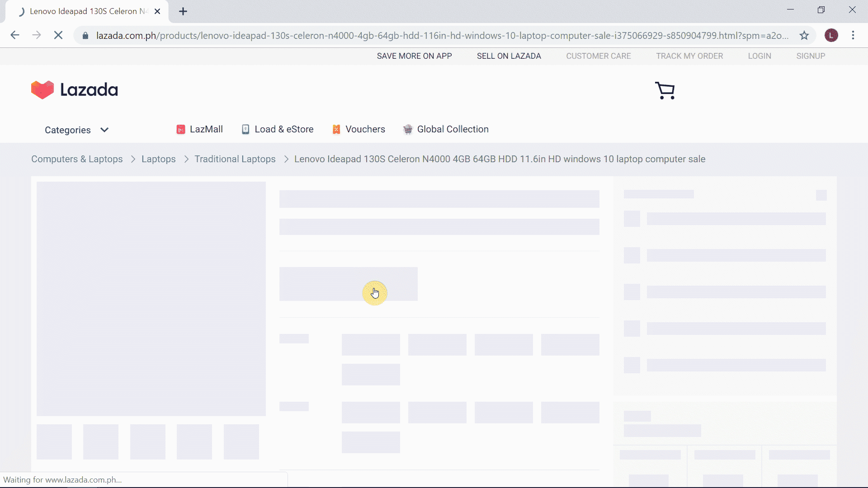Open the shopping cart icon
The height and width of the screenshot is (488, 868).
(665, 90)
